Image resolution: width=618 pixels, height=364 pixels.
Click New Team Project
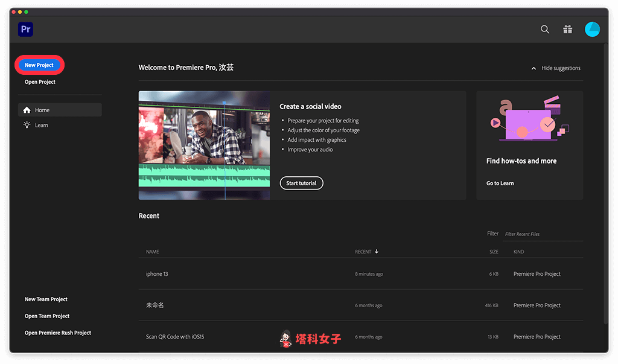point(45,299)
